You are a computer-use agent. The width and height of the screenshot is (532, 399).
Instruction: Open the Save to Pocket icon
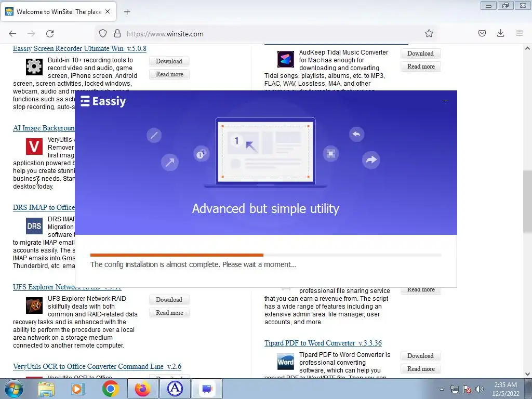pyautogui.click(x=482, y=33)
